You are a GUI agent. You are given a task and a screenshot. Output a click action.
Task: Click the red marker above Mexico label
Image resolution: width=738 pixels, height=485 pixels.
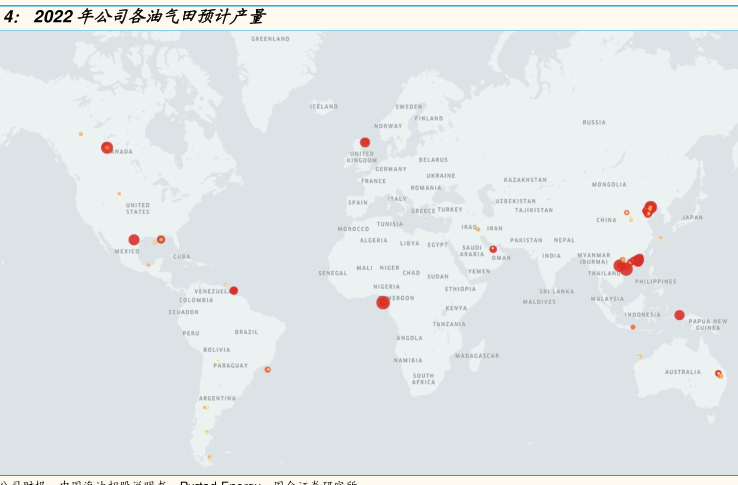click(134, 240)
